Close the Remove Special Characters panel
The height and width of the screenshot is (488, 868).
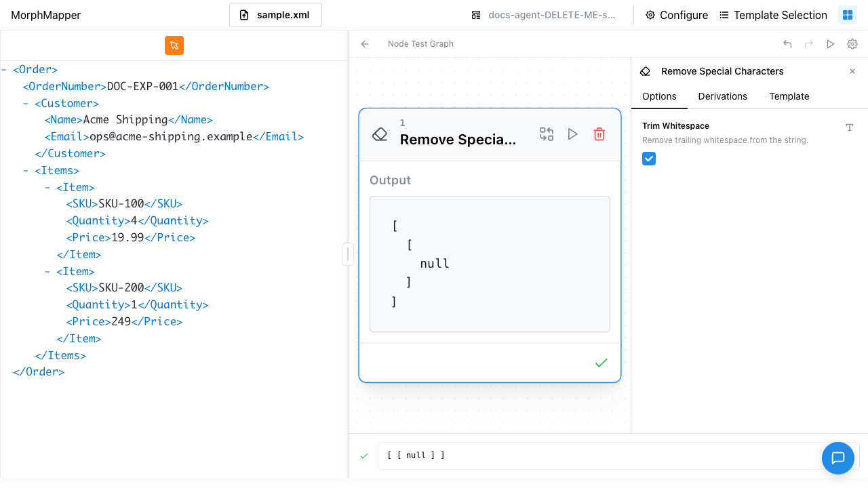[852, 71]
